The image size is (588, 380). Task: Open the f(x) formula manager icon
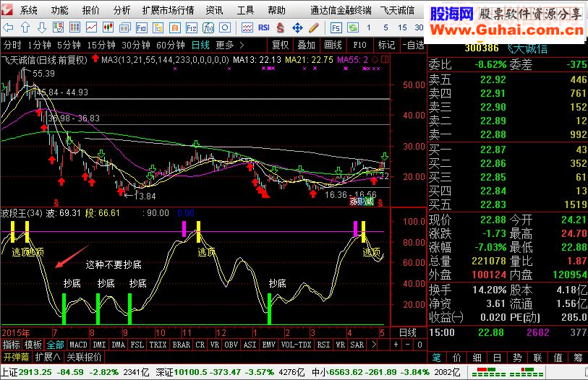[208, 27]
